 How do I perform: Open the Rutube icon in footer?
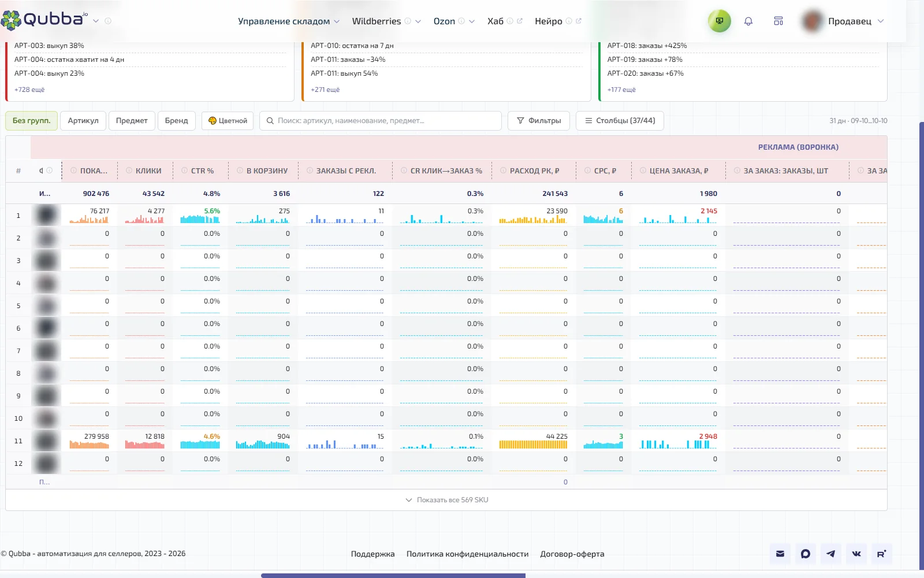[882, 554]
